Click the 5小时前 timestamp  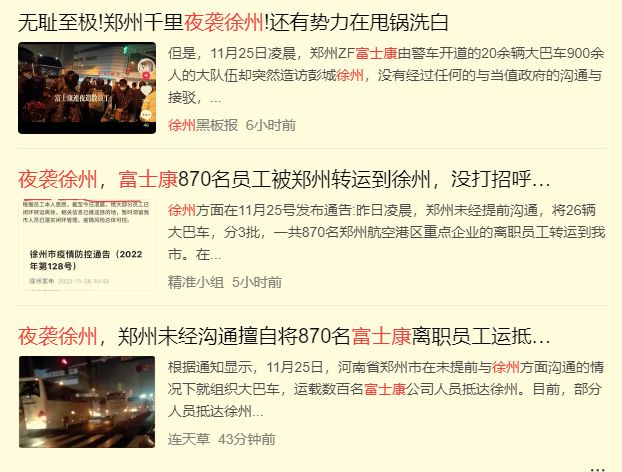pyautogui.click(x=257, y=282)
